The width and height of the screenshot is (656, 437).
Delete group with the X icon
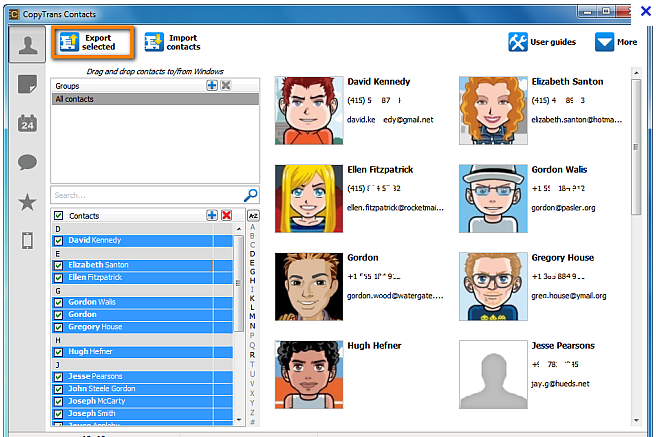pos(226,86)
